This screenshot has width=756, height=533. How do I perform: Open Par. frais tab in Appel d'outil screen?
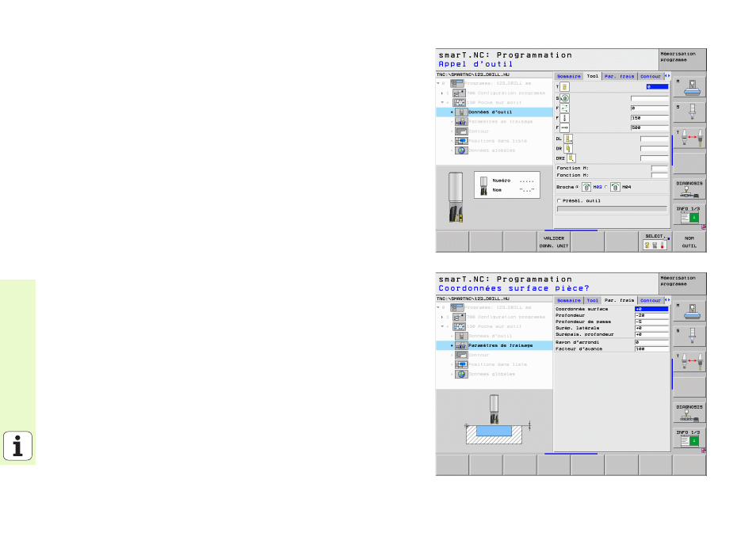(620, 76)
